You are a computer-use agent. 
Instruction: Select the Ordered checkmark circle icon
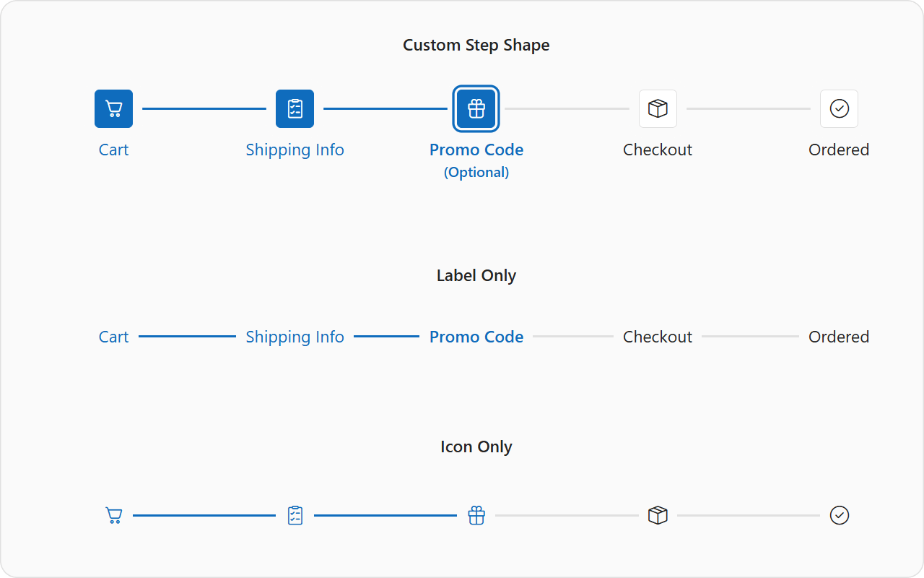pyautogui.click(x=839, y=108)
